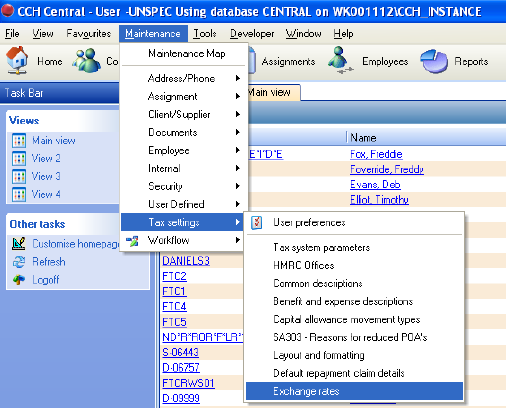Click the Reports pie chart icon
Image resolution: width=506 pixels, height=410 pixels.
[x=433, y=61]
